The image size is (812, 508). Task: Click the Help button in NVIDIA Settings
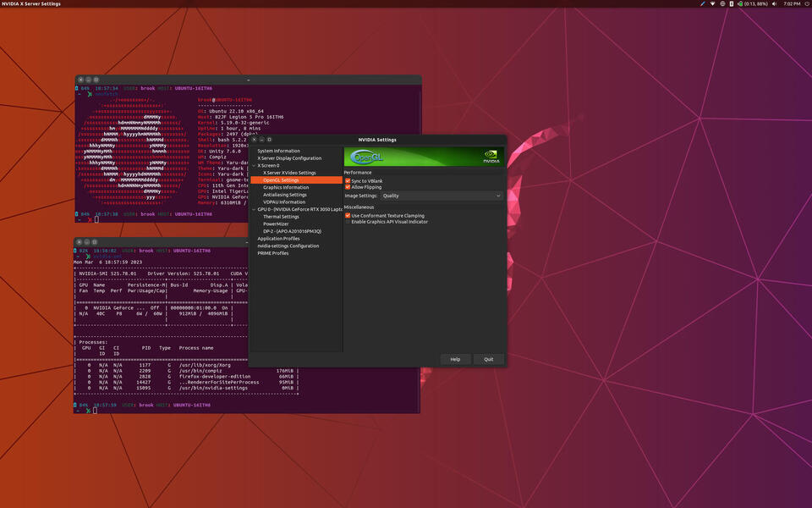click(455, 359)
